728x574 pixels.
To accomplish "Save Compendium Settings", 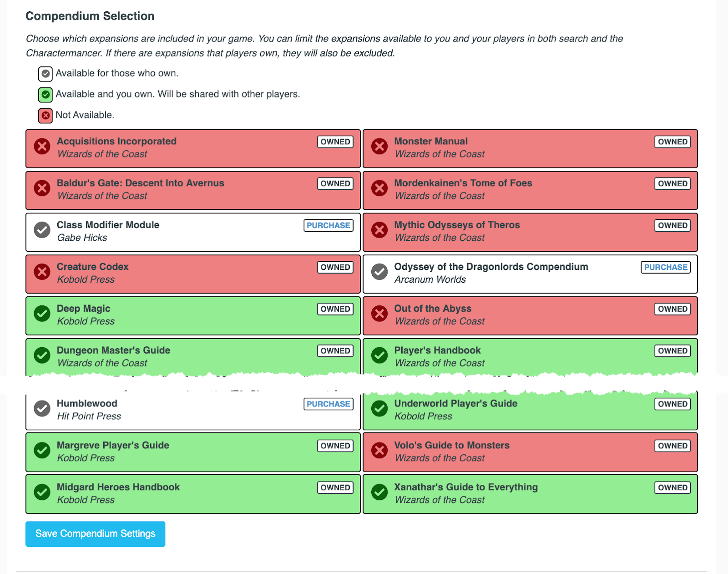I will point(95,534).
